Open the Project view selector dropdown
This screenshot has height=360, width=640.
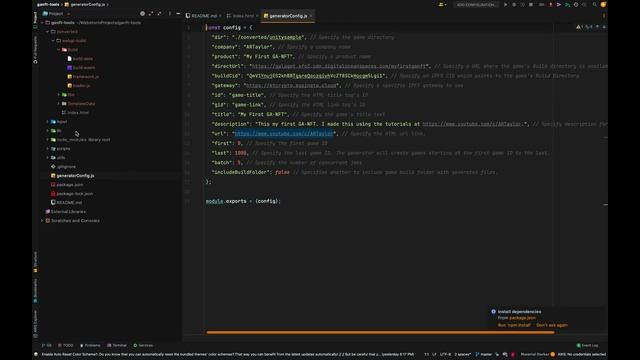(x=57, y=14)
